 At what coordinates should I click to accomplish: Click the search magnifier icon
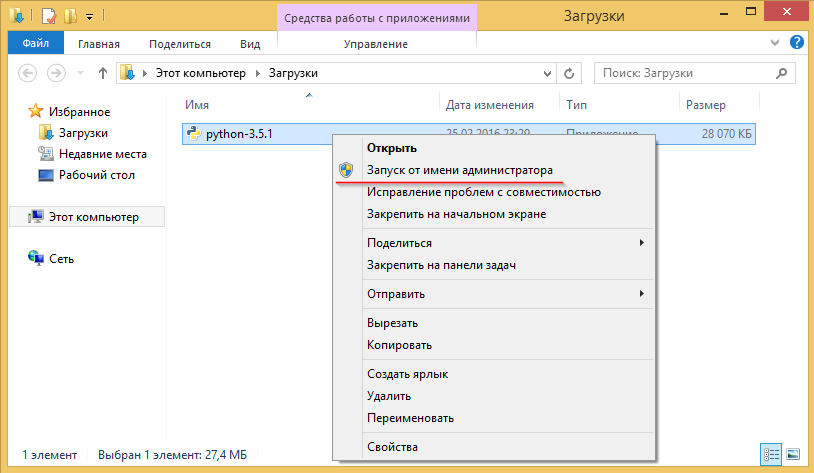click(781, 73)
